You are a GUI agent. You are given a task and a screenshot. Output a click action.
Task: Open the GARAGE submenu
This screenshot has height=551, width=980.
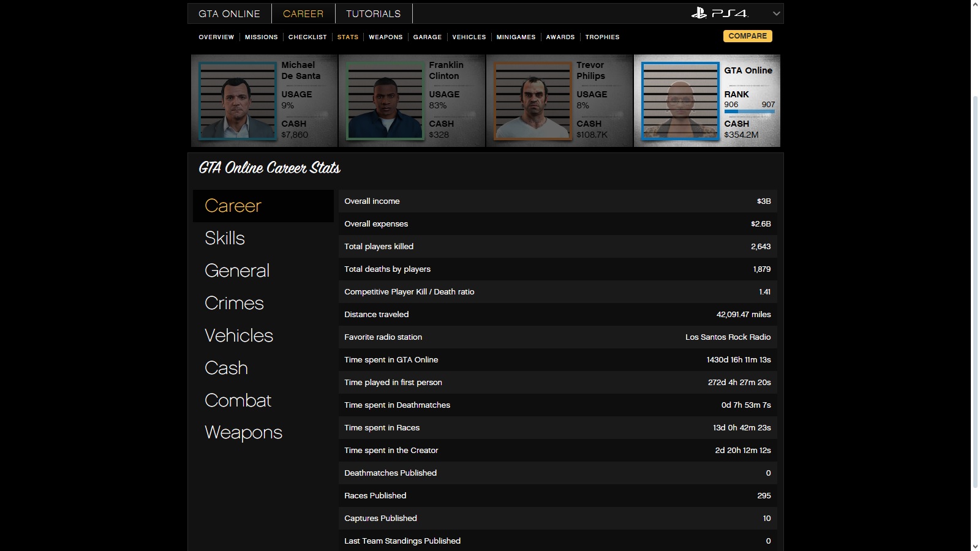point(428,37)
